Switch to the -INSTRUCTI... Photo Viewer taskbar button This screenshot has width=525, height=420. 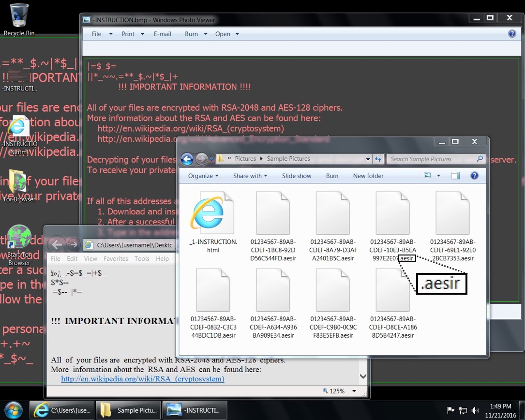(195, 410)
